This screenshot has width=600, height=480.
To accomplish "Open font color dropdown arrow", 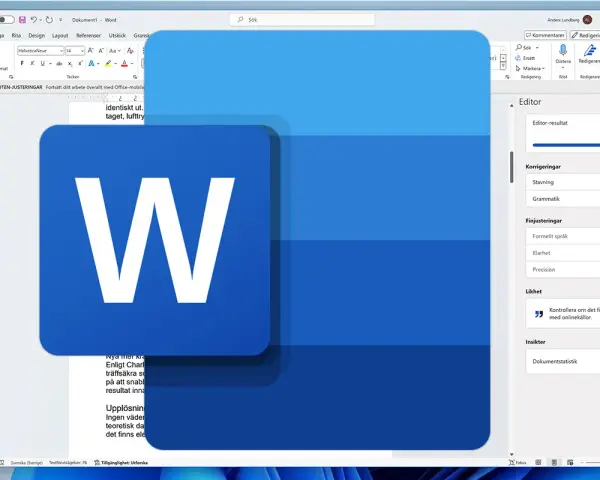I will click(132, 64).
